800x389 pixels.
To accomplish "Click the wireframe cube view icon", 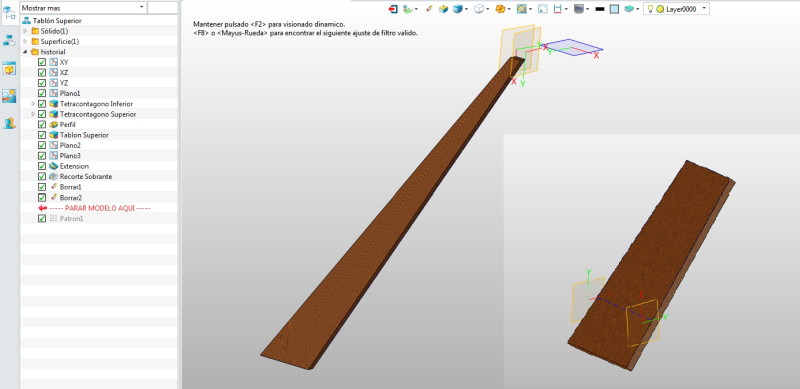I will [479, 9].
